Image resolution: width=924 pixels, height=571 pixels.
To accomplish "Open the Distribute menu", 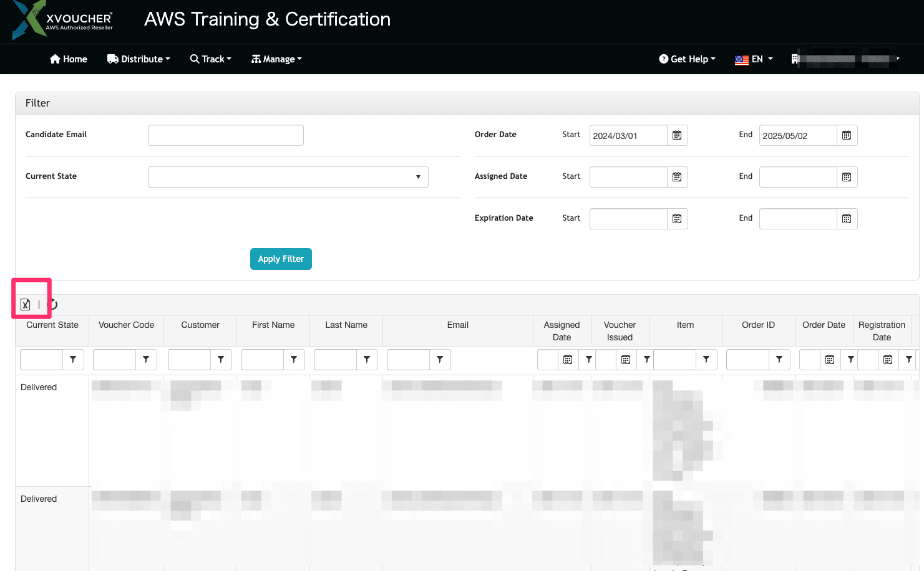I will click(x=139, y=59).
